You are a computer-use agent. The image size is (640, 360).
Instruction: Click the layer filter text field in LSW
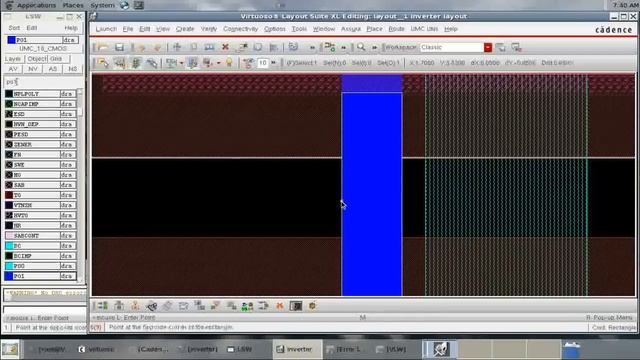click(44, 82)
